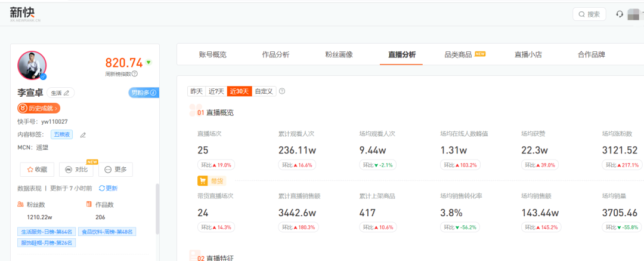Click help icon next to 自定义
The height and width of the screenshot is (261, 644).
click(282, 91)
